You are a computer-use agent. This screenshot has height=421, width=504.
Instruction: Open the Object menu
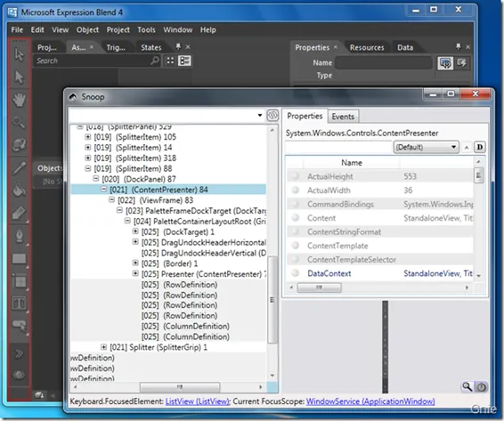87,30
